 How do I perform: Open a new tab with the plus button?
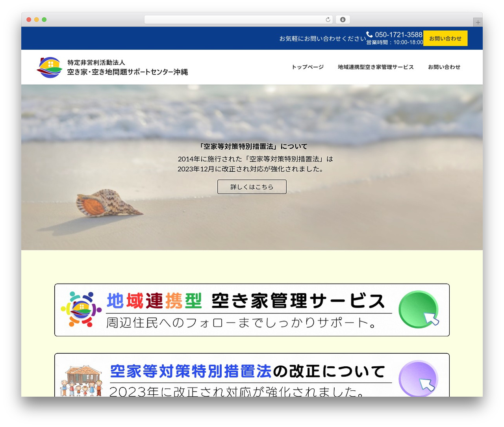pyautogui.click(x=478, y=22)
